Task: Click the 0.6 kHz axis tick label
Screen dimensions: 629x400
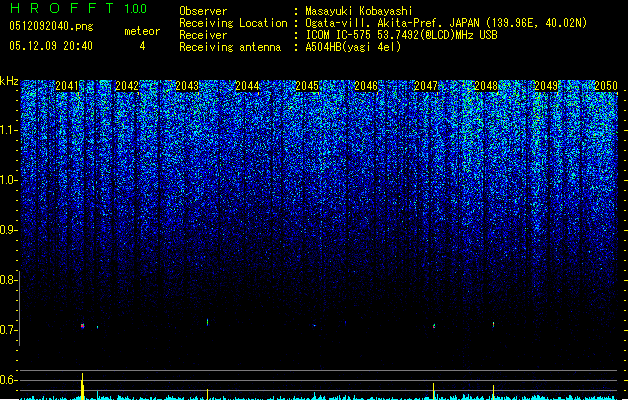Action: click(9, 380)
